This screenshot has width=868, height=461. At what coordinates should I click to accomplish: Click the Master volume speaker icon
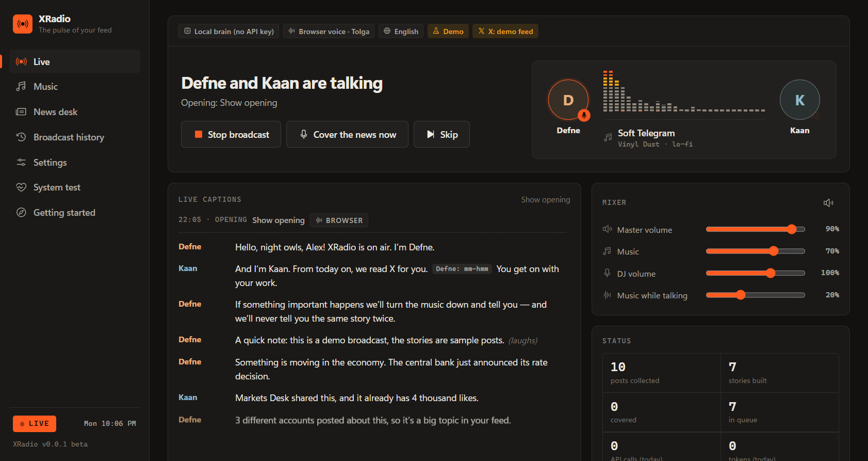tap(608, 229)
